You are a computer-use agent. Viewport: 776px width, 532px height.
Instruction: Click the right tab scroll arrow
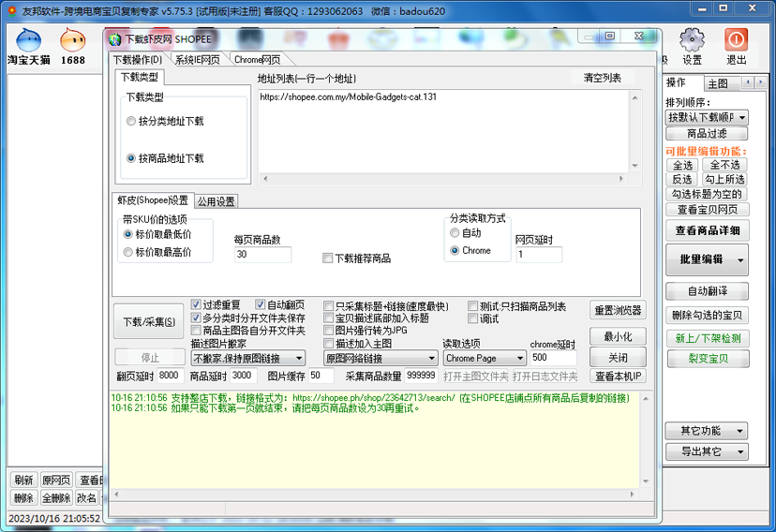(760, 83)
